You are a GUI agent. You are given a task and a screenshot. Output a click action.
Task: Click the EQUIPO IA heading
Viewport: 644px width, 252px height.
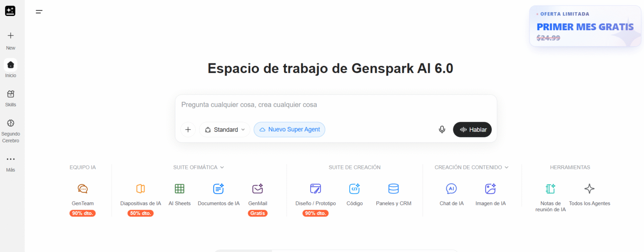pyautogui.click(x=83, y=167)
